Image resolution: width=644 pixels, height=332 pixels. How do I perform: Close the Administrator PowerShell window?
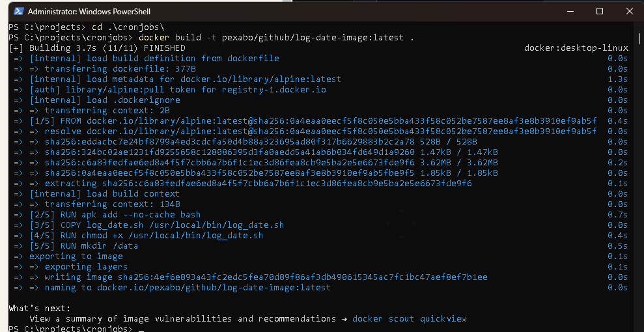click(x=629, y=12)
